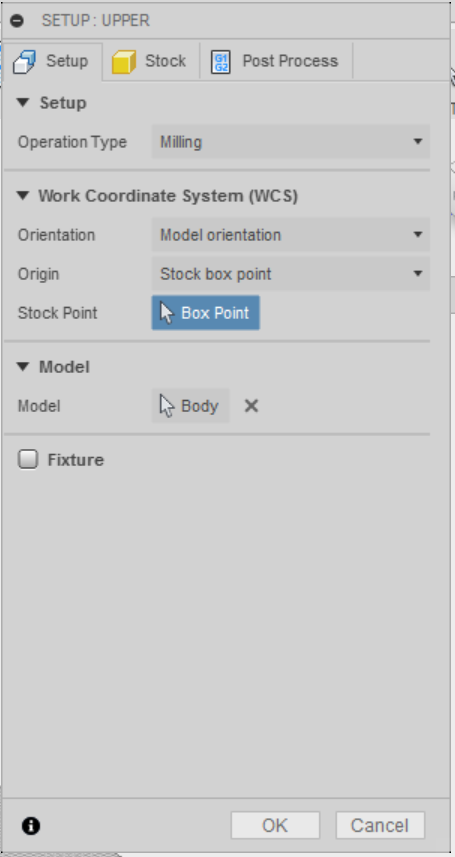Click the yellow Stock cube icon
Viewport: 455px width, 857px height.
pyautogui.click(x=124, y=61)
